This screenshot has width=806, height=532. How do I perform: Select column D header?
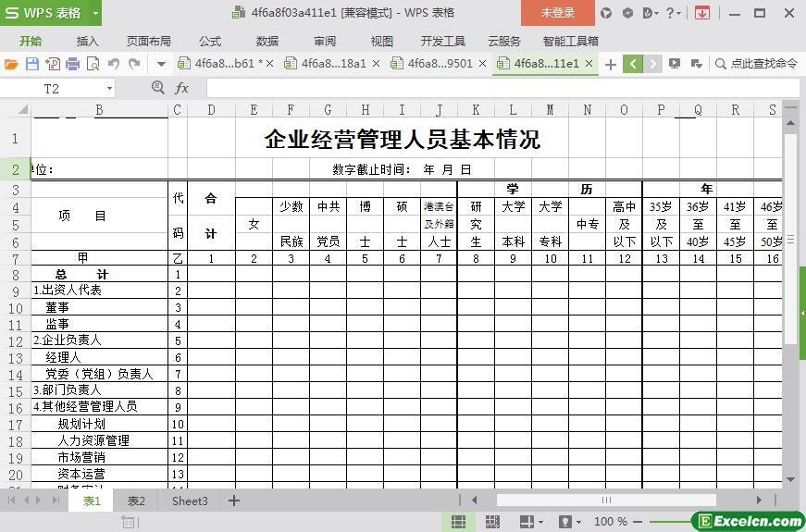211,109
